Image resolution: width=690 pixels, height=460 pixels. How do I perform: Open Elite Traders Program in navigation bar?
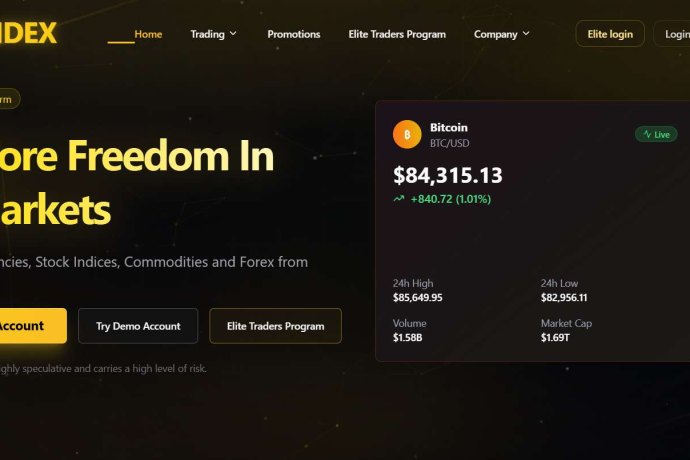click(397, 34)
